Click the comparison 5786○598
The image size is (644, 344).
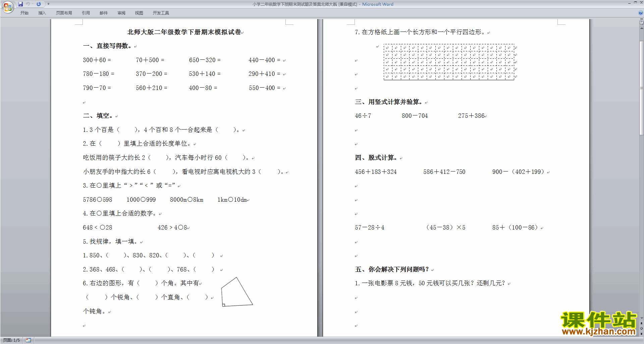[98, 200]
